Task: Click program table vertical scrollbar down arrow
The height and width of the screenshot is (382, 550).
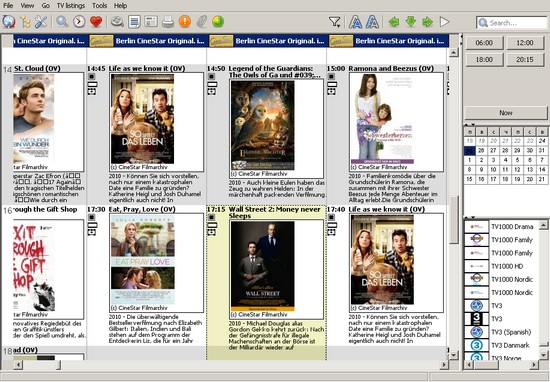Action: 454,355
